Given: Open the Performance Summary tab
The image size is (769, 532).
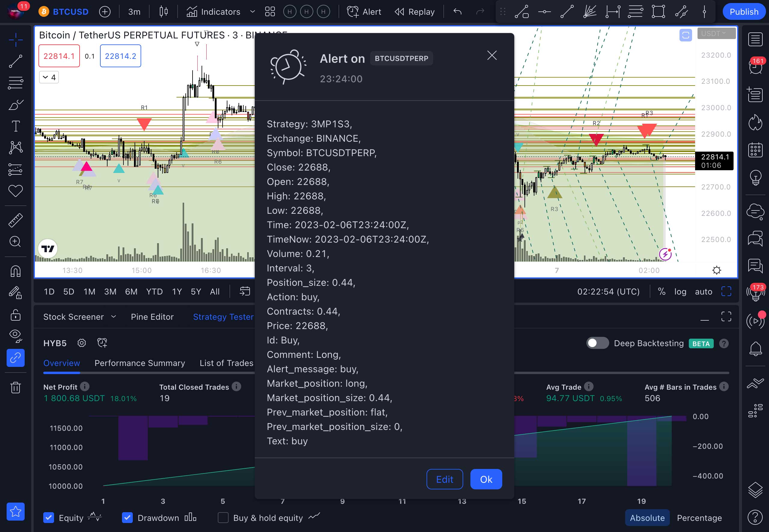Looking at the screenshot, I should pos(140,363).
